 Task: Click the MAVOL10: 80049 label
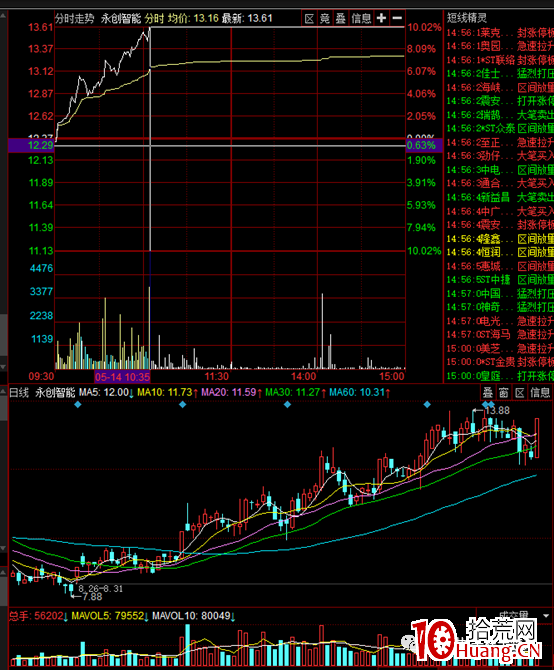click(194, 616)
